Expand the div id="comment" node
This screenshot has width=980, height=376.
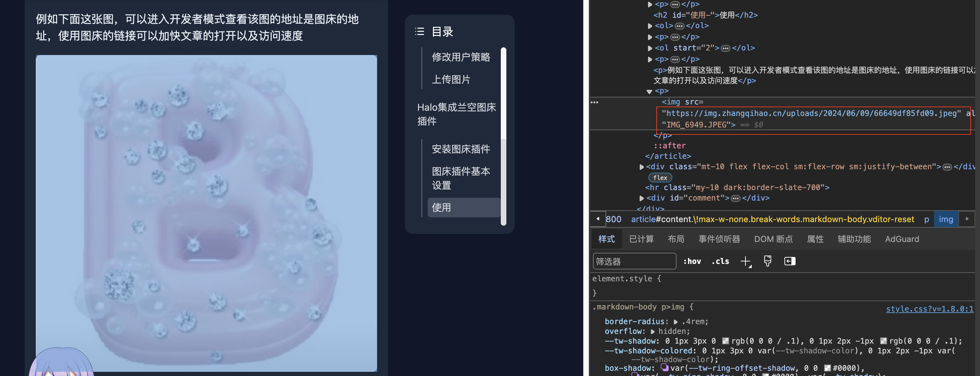tap(641, 198)
